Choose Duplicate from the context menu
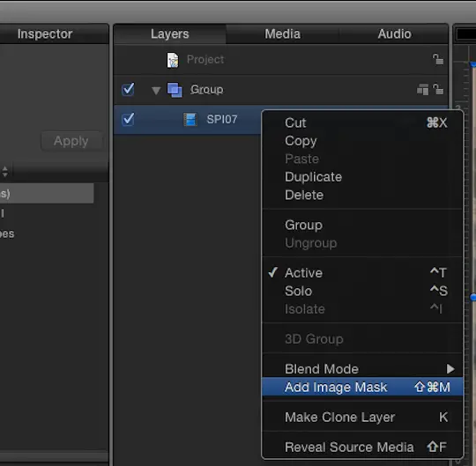Screen dimensions: 476x466 (x=362, y=177)
